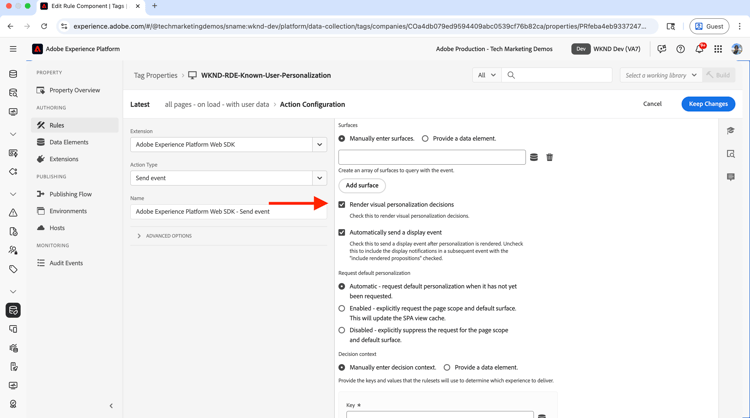Open the learning graduation cap panel icon

click(x=730, y=131)
